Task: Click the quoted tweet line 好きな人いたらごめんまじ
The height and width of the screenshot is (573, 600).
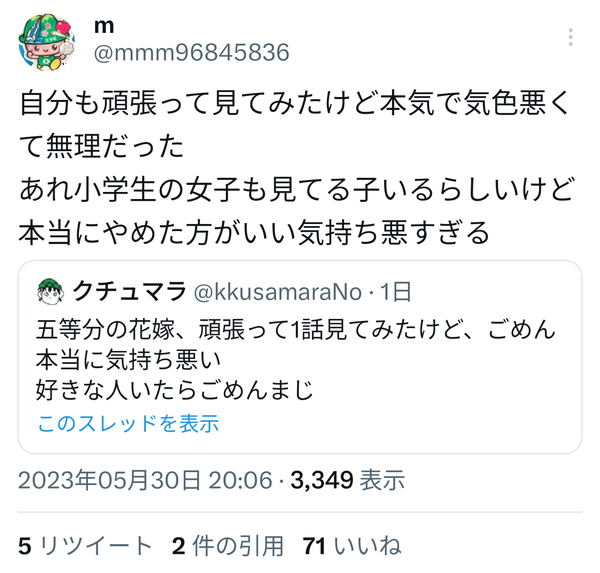Action: [x=175, y=390]
